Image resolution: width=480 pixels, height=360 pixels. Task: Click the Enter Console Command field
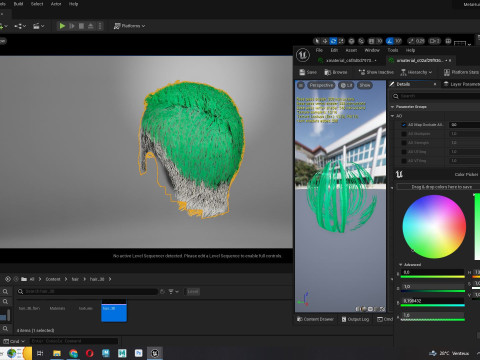74,341
